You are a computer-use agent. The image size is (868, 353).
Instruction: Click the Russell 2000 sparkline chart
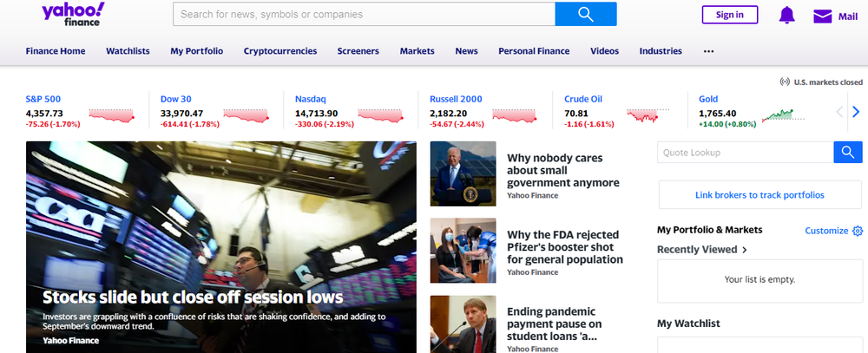[x=516, y=115]
